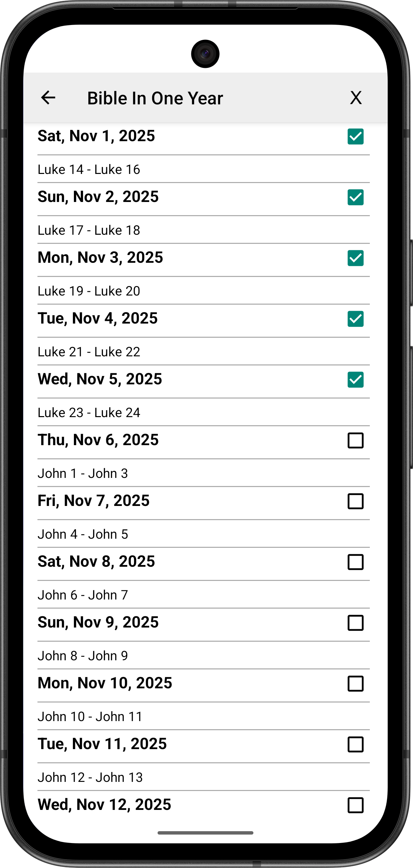Tap the Bible In One Year title
This screenshot has width=413, height=868.
155,98
